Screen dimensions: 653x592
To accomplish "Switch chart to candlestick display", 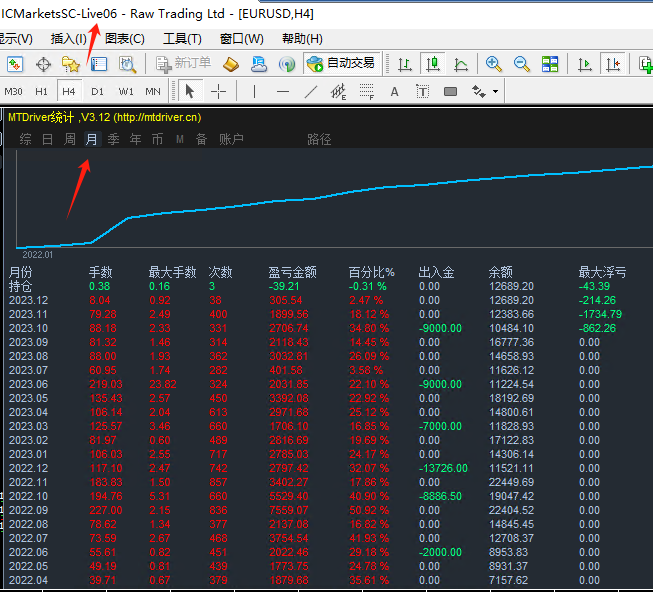I will [x=433, y=64].
